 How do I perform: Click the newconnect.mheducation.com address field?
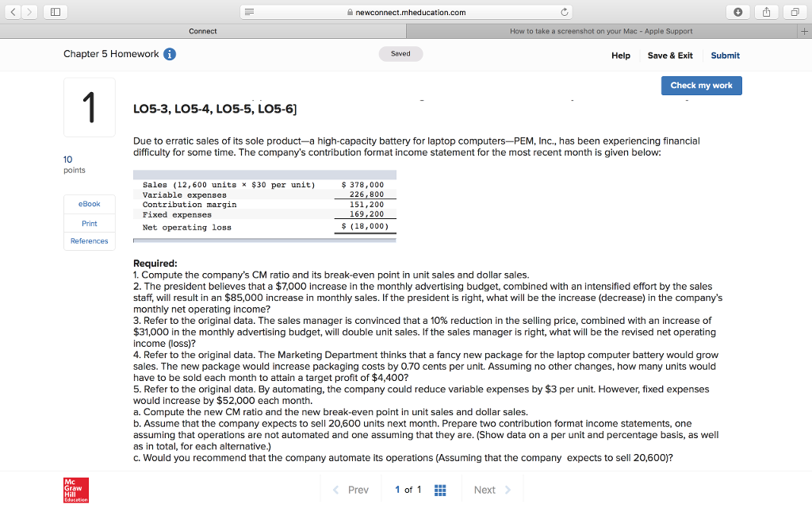[x=407, y=12]
